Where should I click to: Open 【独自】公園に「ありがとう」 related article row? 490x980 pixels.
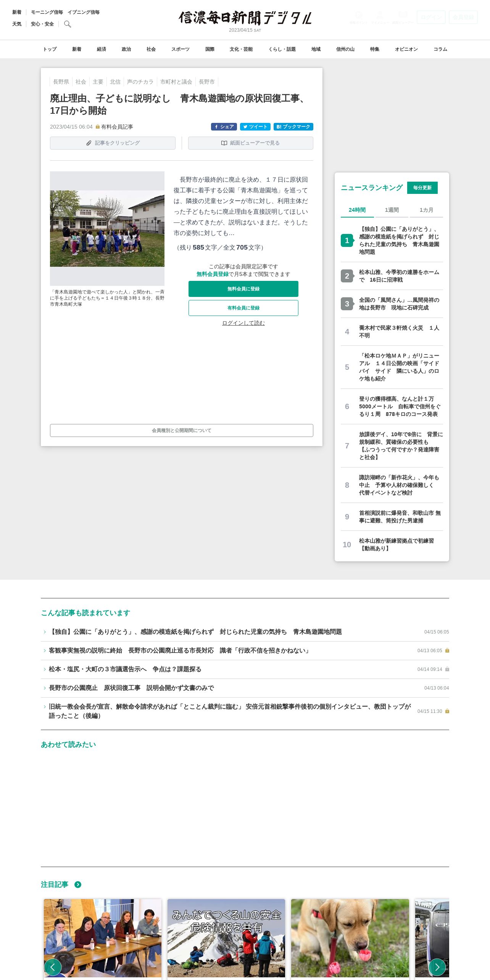245,632
